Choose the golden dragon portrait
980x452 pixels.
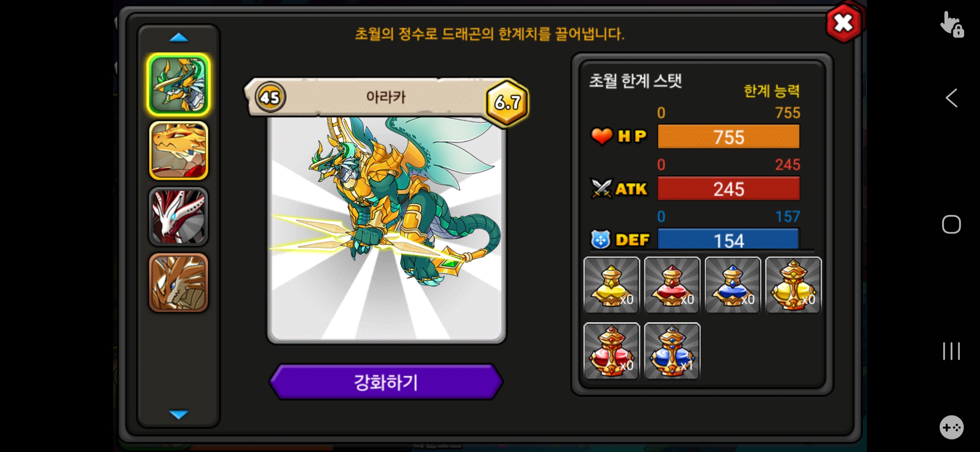pos(178,151)
